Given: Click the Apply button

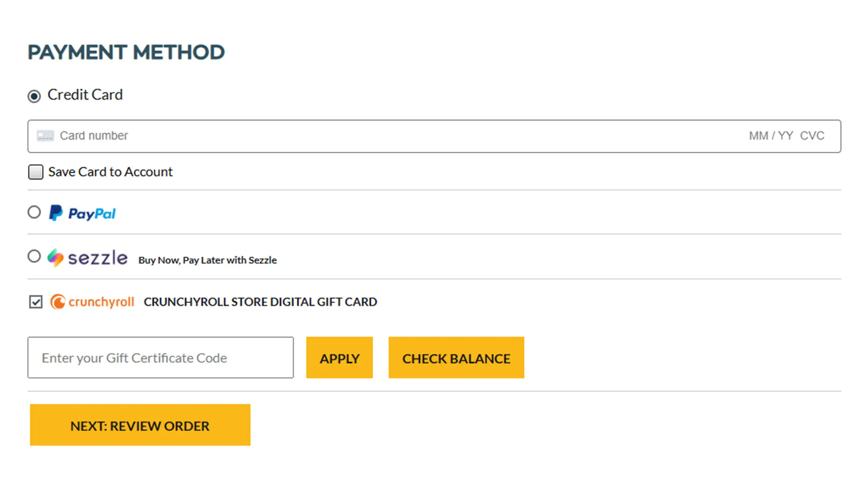Looking at the screenshot, I should (339, 357).
